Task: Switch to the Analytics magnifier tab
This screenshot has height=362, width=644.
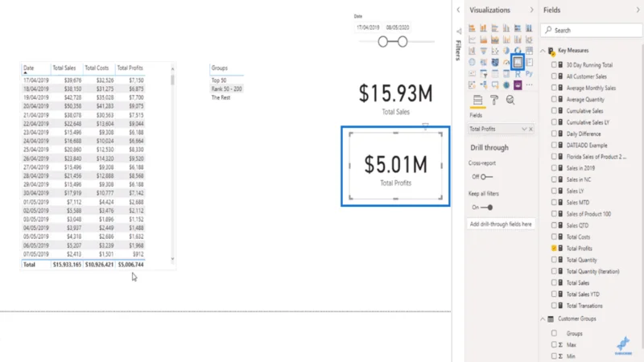Action: click(510, 100)
